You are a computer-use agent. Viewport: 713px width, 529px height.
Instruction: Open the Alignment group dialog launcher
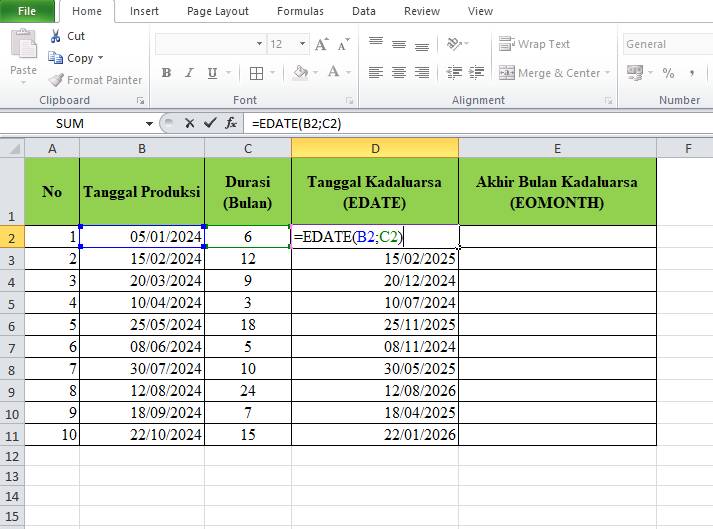[x=608, y=101]
